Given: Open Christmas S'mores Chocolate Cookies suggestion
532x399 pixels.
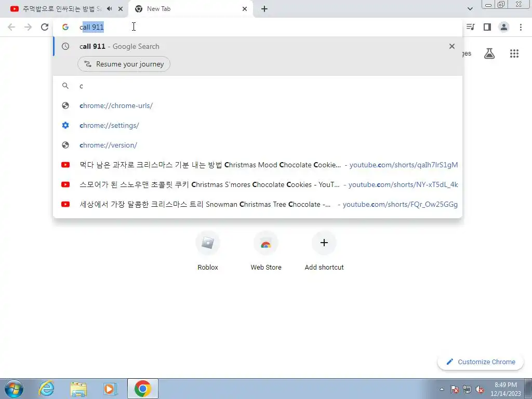Looking at the screenshot, I should pyautogui.click(x=258, y=184).
